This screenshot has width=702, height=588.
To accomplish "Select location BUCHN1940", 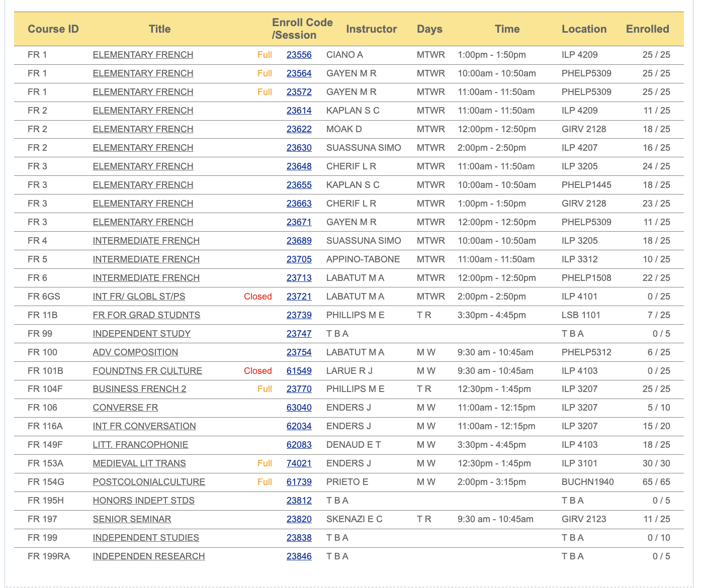I will coord(588,482).
